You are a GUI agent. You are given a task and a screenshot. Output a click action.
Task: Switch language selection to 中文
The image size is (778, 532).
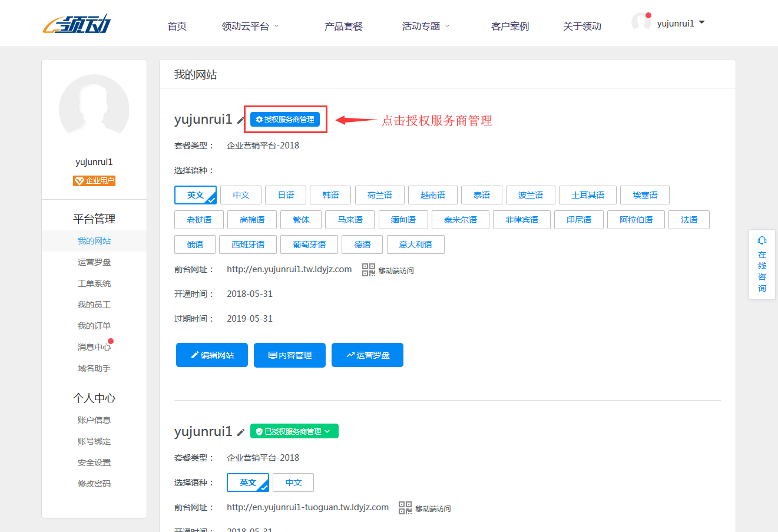[240, 195]
